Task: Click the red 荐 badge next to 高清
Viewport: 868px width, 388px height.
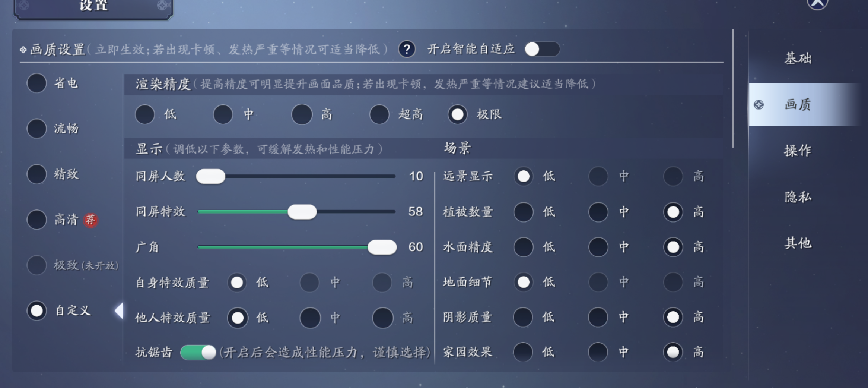Action: [x=90, y=220]
